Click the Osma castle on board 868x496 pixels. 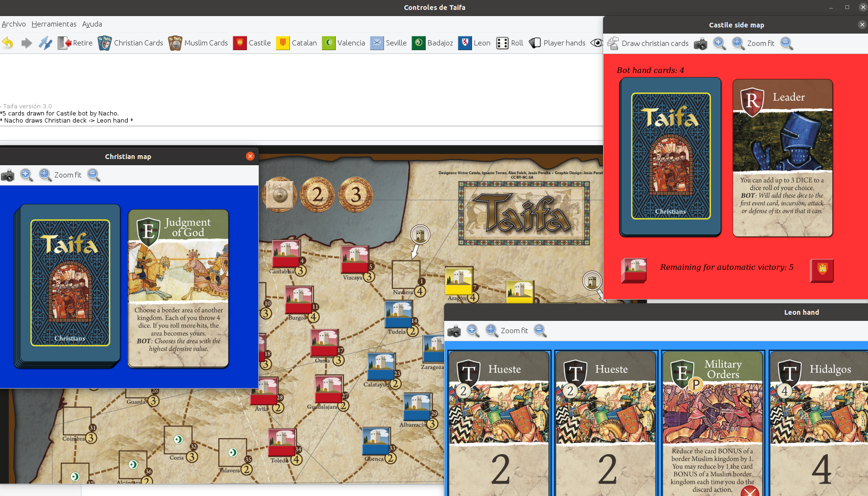tap(324, 343)
